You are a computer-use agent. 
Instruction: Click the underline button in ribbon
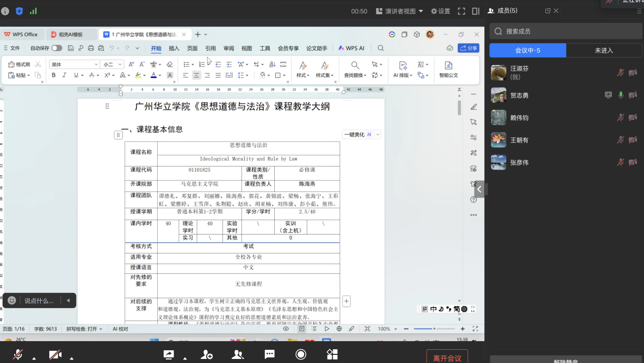click(x=76, y=75)
